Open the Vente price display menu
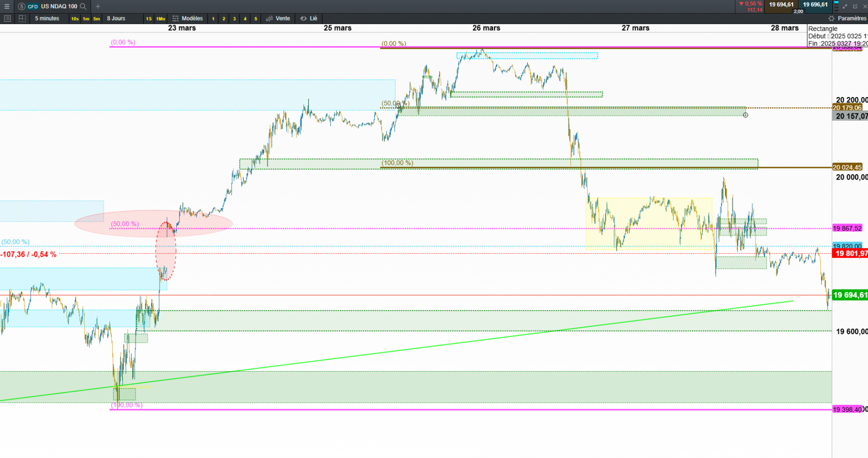Viewport: 868px width, 458px height. tap(278, 18)
